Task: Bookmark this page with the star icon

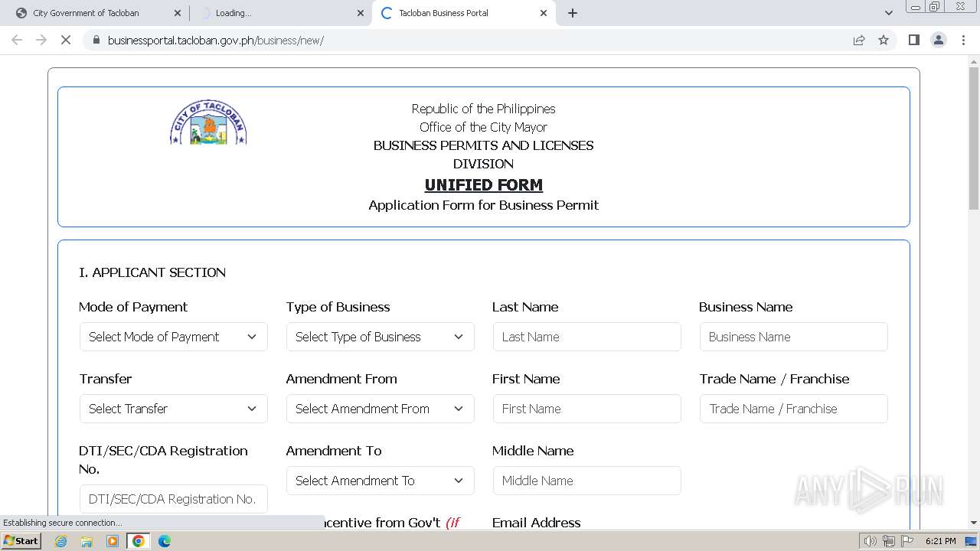Action: pos(884,40)
